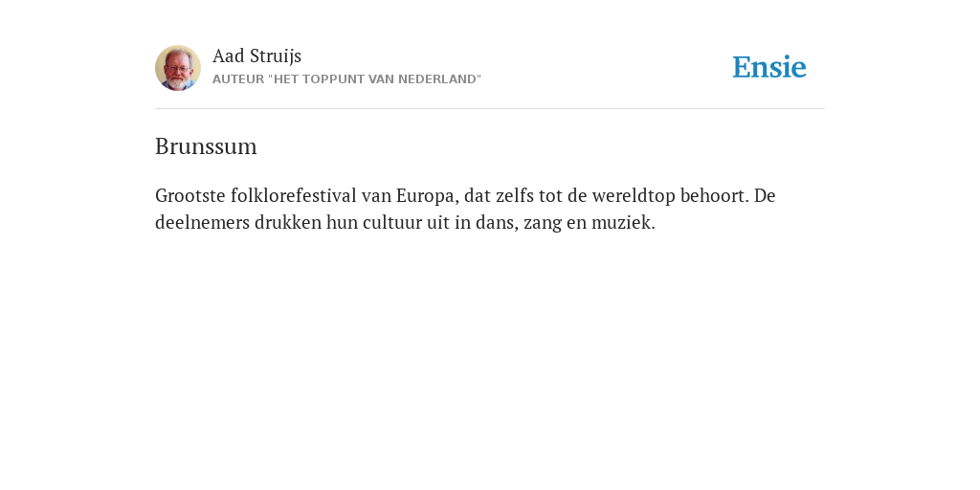The image size is (980, 490).
Task: Click the word 'Grootste' at the paragraph start
Action: (190, 195)
